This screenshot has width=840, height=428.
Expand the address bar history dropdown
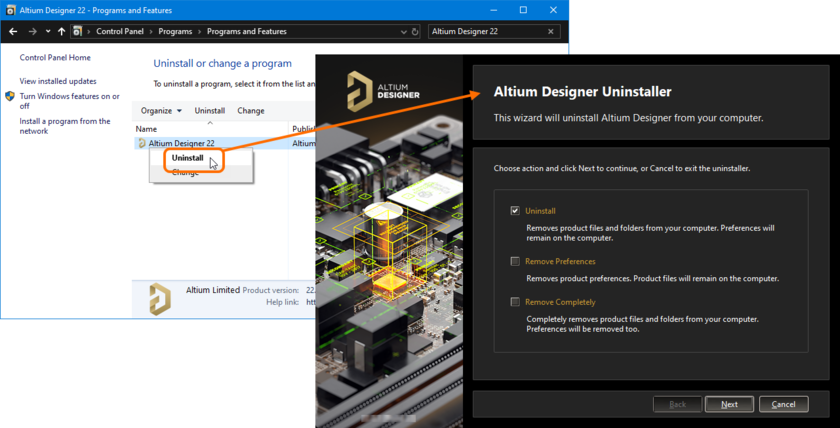(x=404, y=32)
